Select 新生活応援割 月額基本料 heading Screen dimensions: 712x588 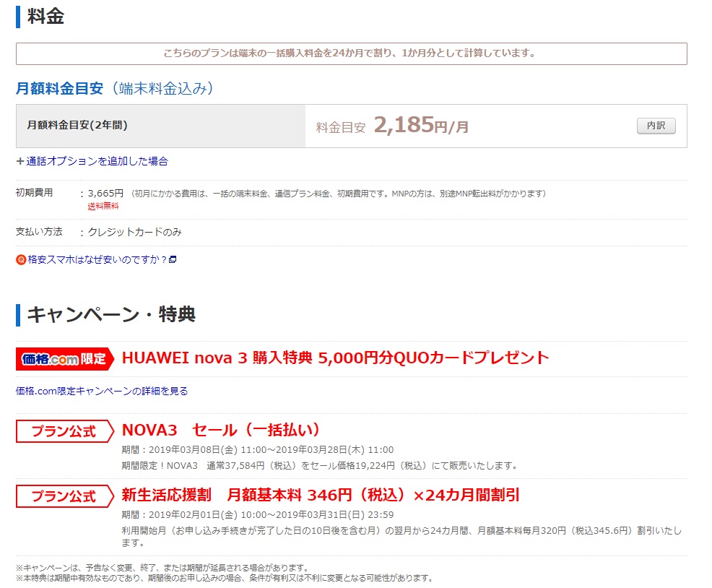pyautogui.click(x=321, y=495)
